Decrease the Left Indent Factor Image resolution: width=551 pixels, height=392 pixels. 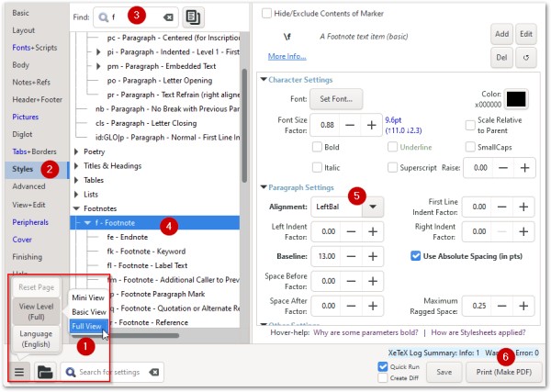(351, 231)
